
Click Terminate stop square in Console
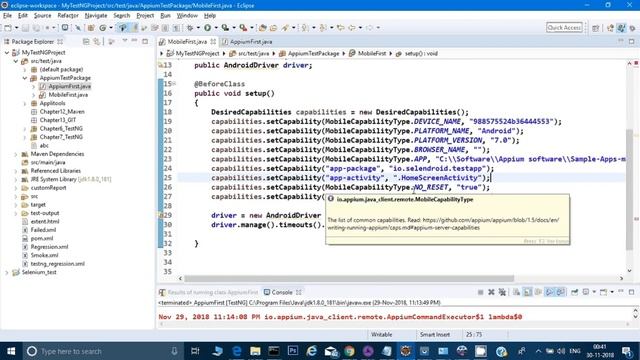(480, 292)
